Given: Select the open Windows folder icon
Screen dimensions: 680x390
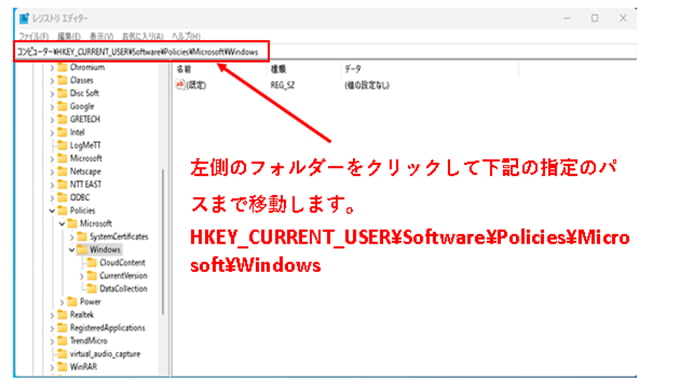Looking at the screenshot, I should pos(82,249).
